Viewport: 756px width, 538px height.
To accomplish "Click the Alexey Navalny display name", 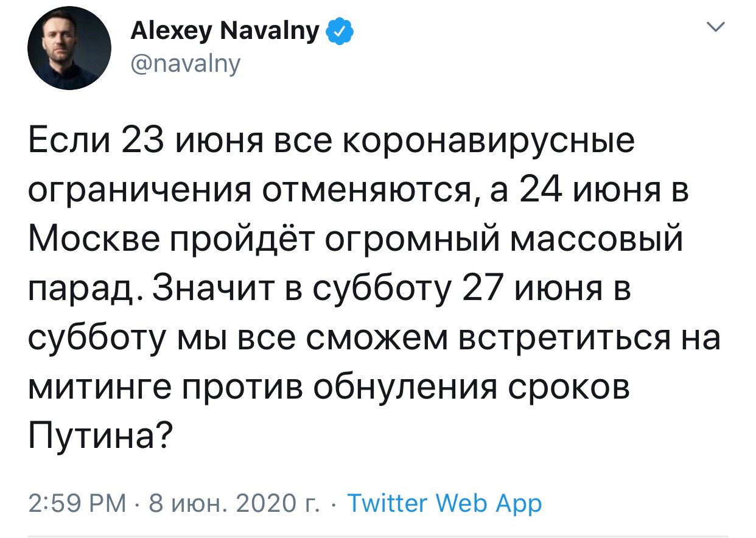I will coord(225,30).
